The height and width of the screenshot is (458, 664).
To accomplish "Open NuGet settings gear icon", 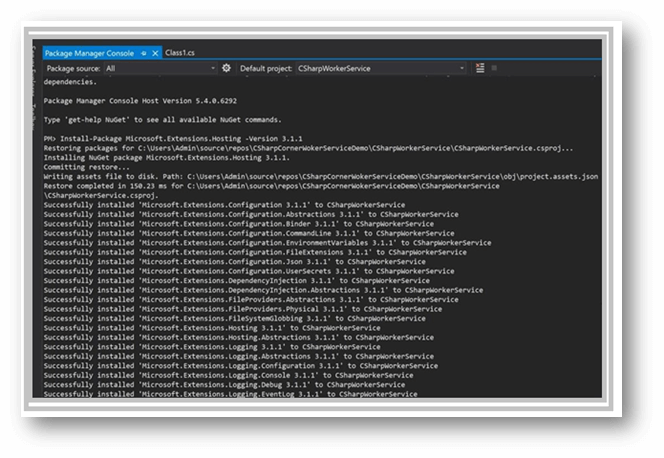I will (226, 68).
